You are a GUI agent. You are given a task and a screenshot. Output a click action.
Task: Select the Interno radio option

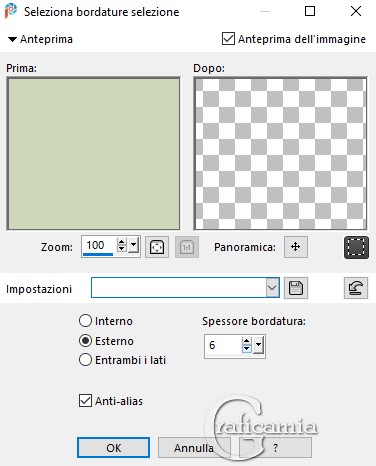pos(85,321)
